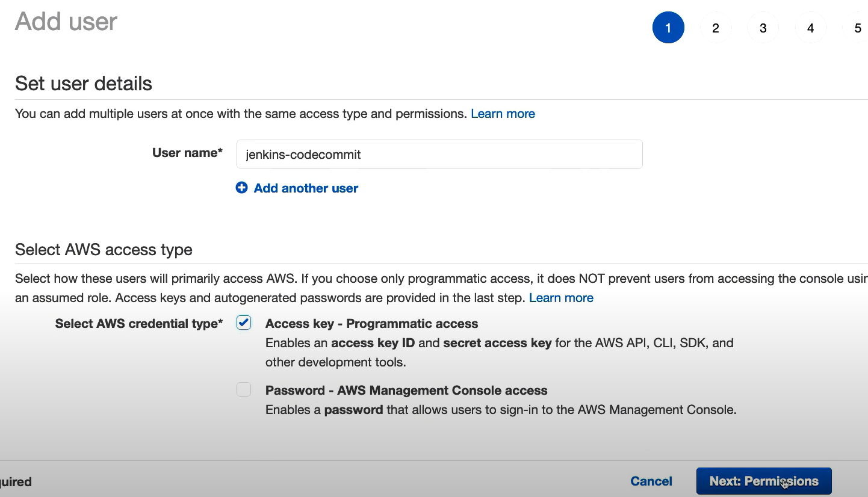Viewport: 868px width, 497px height.
Task: Click the Next: Permissions button
Action: pos(763,481)
